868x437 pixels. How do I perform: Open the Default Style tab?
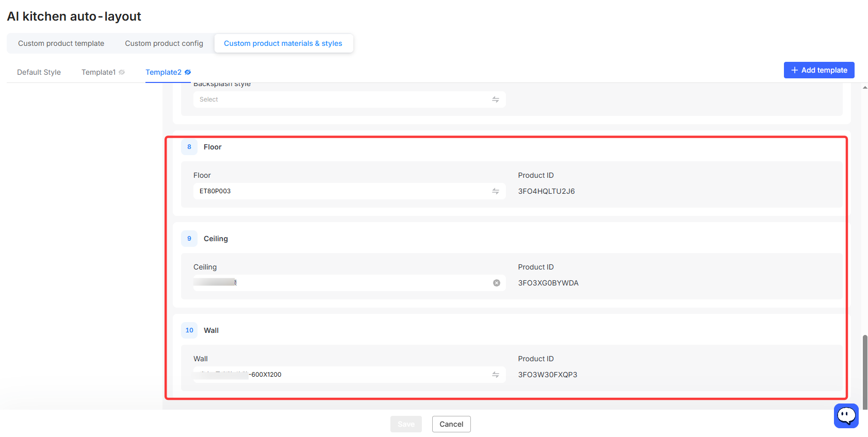[x=39, y=72]
